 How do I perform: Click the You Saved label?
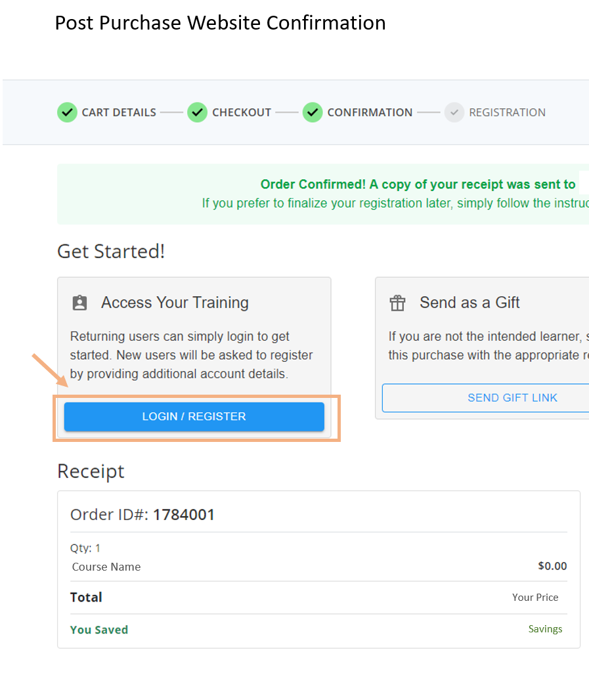[x=99, y=630]
